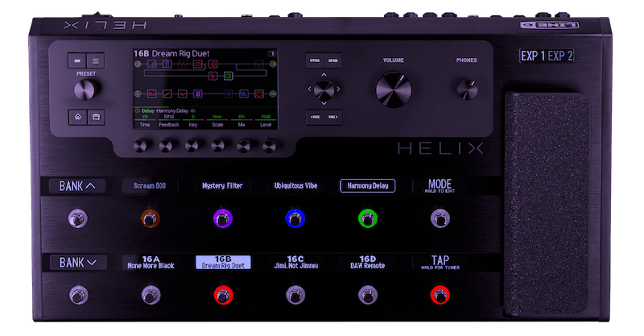Go to the previous parameter page button
The height and width of the screenshot is (336, 644).
click(x=315, y=117)
